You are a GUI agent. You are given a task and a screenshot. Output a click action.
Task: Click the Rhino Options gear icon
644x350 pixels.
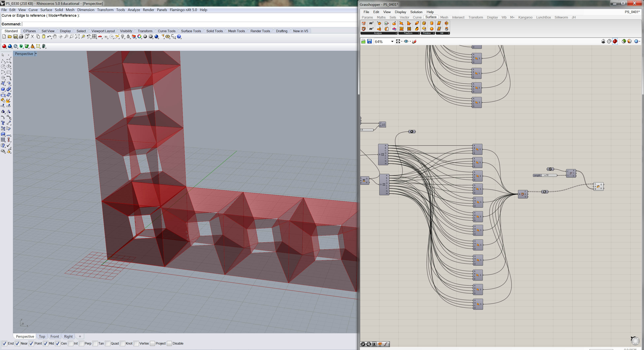[168, 37]
